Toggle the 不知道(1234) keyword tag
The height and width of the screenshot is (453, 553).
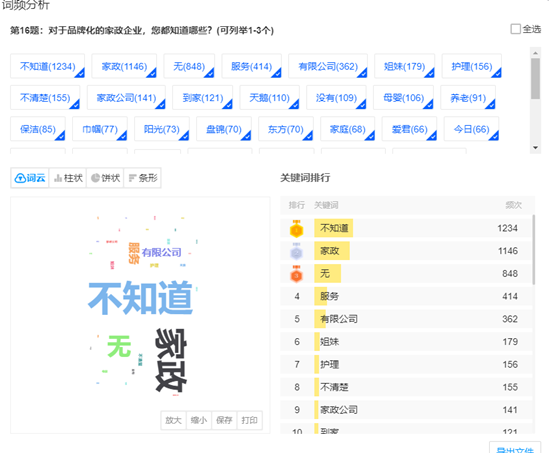tap(47, 66)
